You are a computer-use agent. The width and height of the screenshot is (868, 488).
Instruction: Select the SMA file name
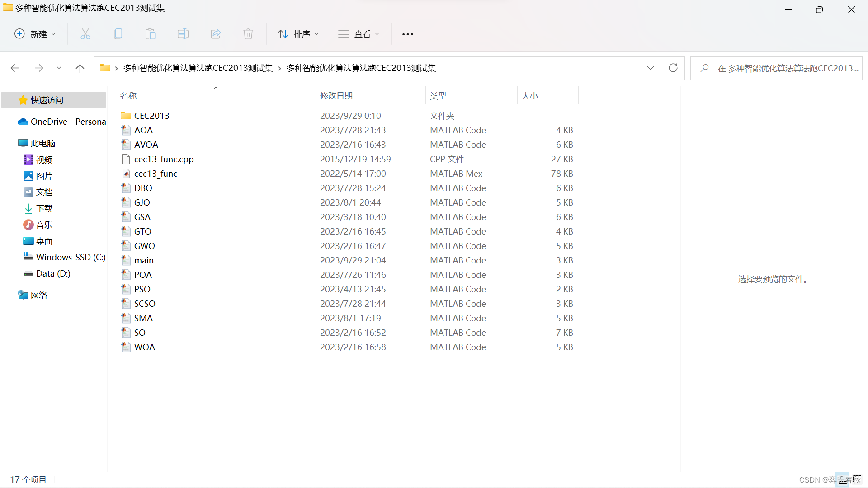click(143, 318)
